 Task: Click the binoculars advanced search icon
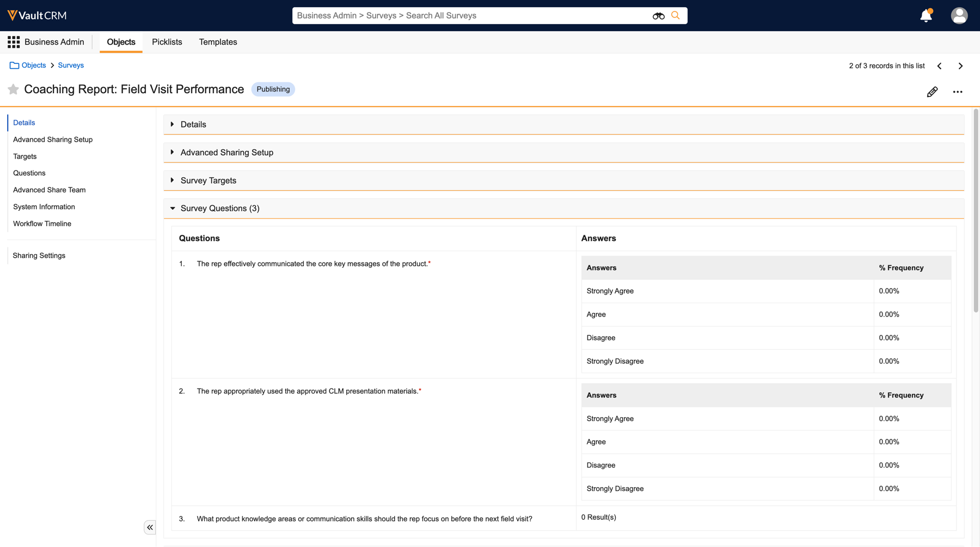tap(658, 16)
